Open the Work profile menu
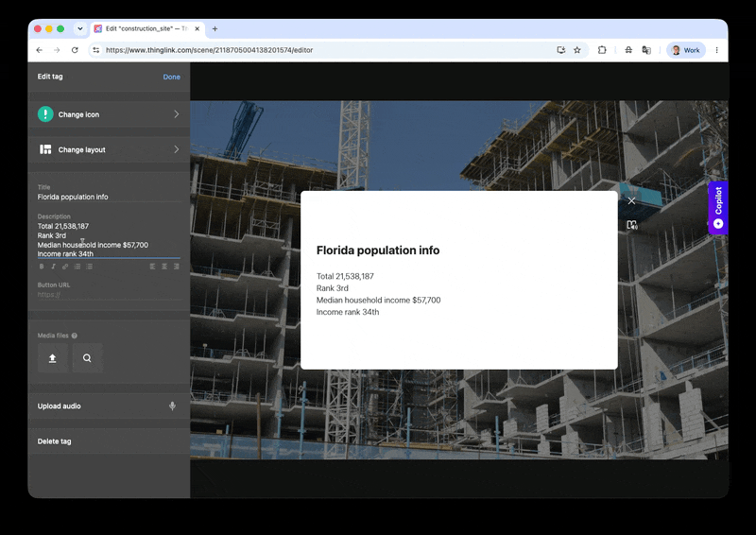Viewport: 756px width, 535px height. (686, 50)
